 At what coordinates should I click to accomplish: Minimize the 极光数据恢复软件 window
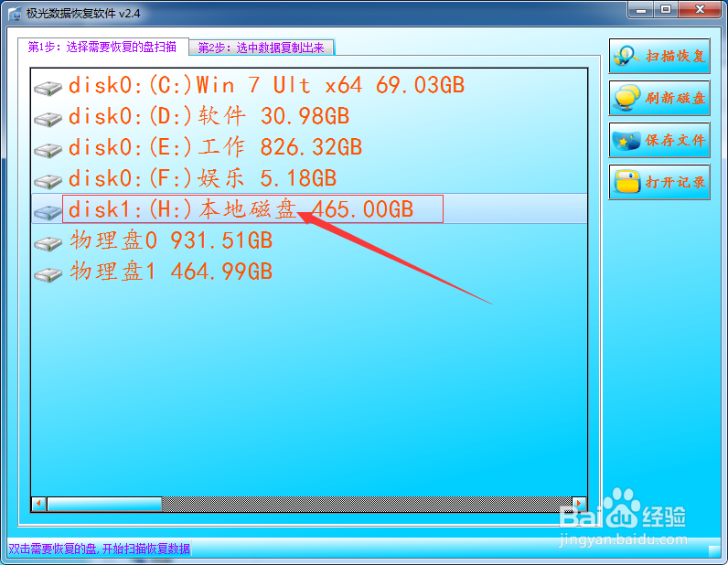[x=642, y=10]
